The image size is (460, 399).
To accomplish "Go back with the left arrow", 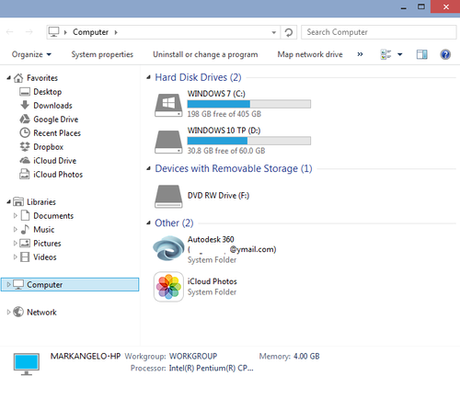I will coord(10,32).
